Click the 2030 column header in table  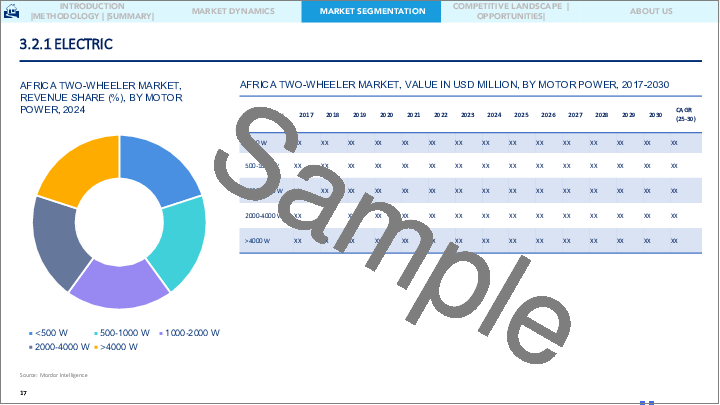click(655, 116)
